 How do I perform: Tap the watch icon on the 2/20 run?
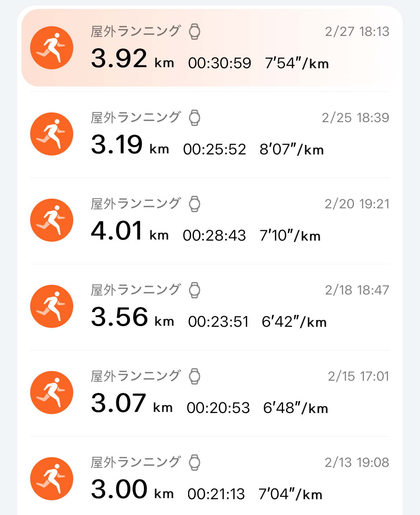tap(195, 204)
